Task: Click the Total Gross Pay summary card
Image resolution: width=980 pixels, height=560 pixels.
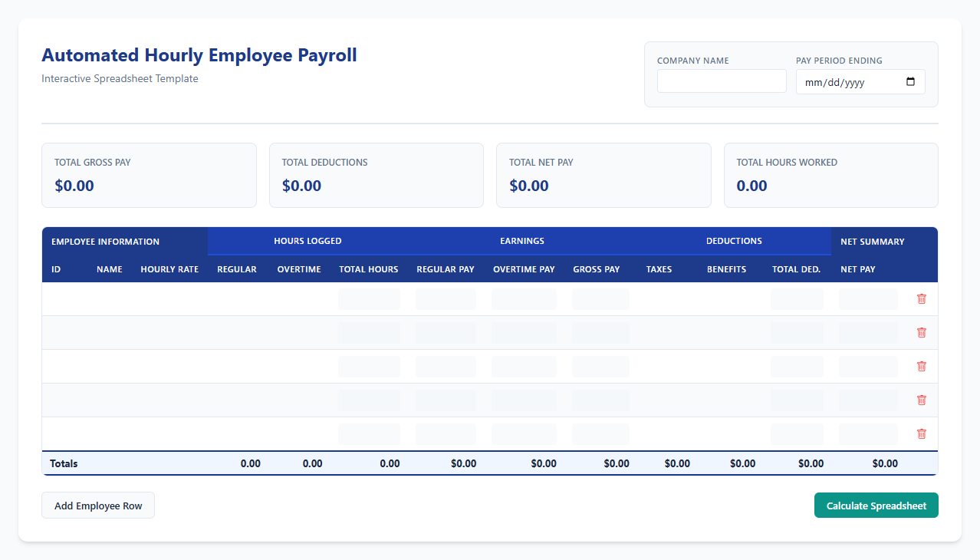Action: [x=149, y=175]
